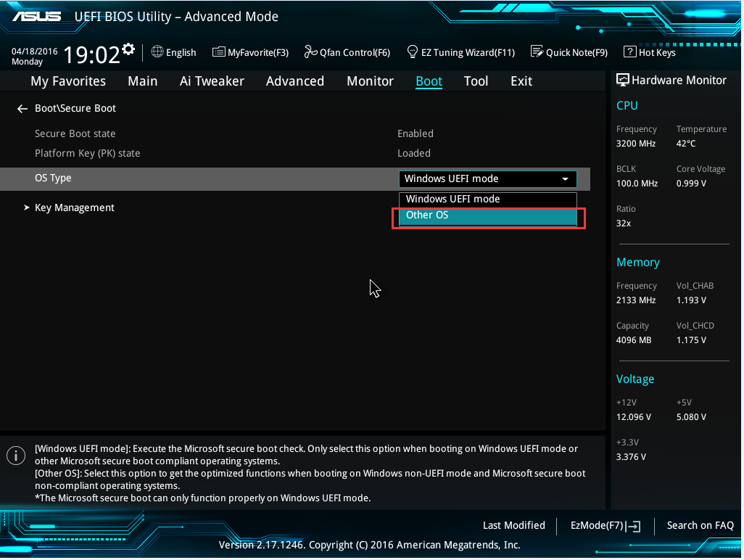View the Hot Keys reference

(x=649, y=52)
